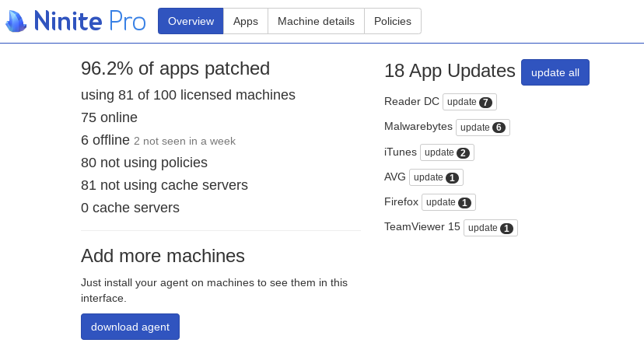The height and width of the screenshot is (357, 644).
Task: Click the "Add more machines" heading
Action: [163, 256]
